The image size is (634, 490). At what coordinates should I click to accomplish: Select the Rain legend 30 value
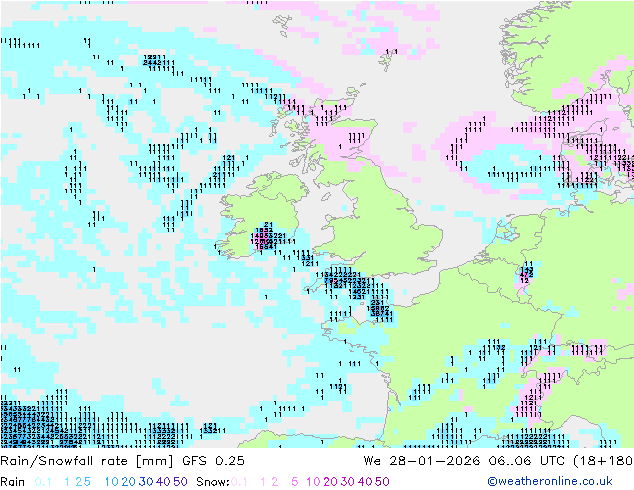pos(146,482)
